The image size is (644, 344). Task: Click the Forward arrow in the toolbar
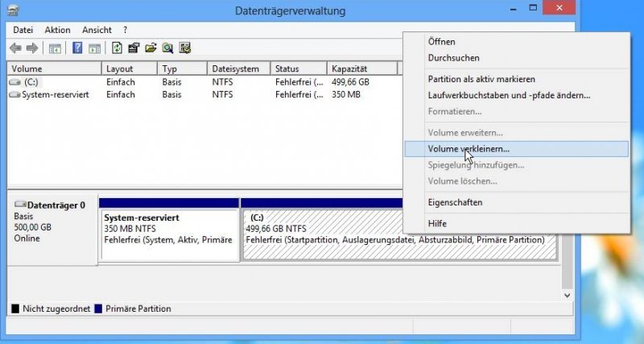32,48
